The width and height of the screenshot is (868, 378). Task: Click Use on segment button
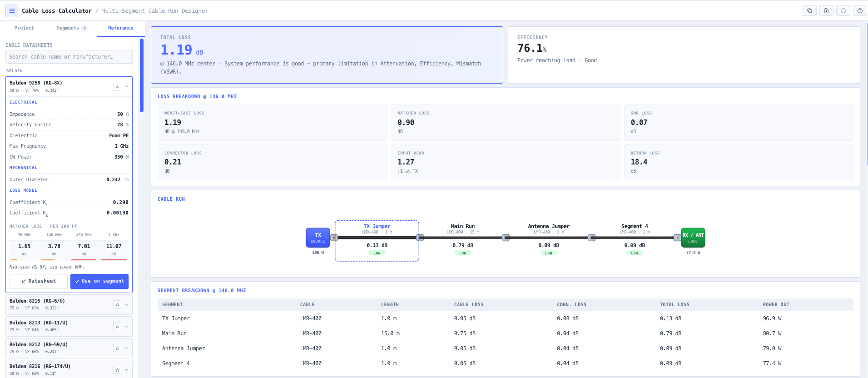pyautogui.click(x=99, y=281)
